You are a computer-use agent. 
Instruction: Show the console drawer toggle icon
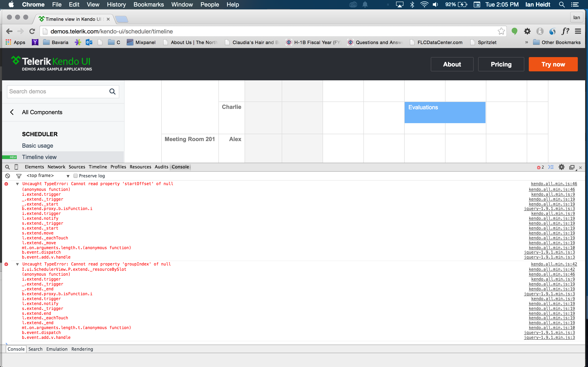click(x=551, y=167)
